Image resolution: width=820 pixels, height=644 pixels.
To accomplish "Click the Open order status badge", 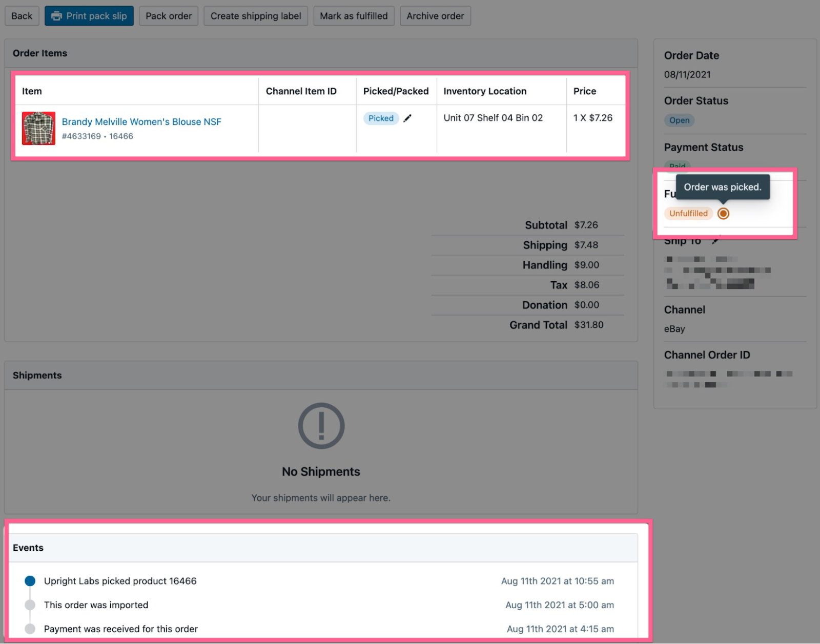I will point(679,120).
